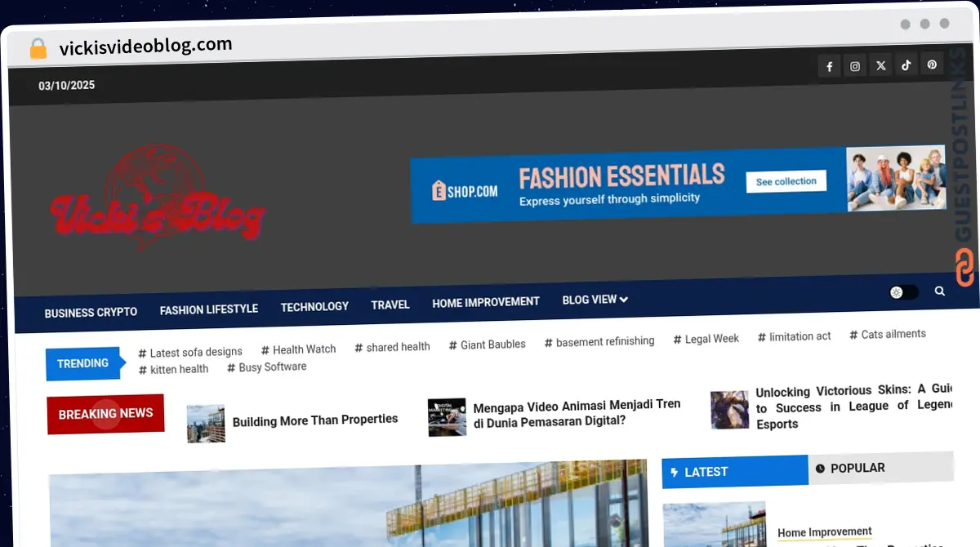
Task: Select the kitten health trending tag
Action: coord(173,369)
